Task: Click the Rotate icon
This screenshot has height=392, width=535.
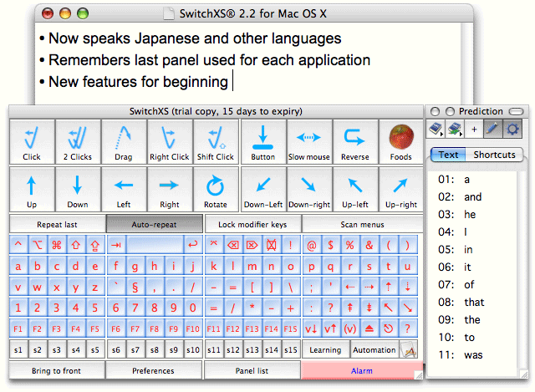Action: 216,190
